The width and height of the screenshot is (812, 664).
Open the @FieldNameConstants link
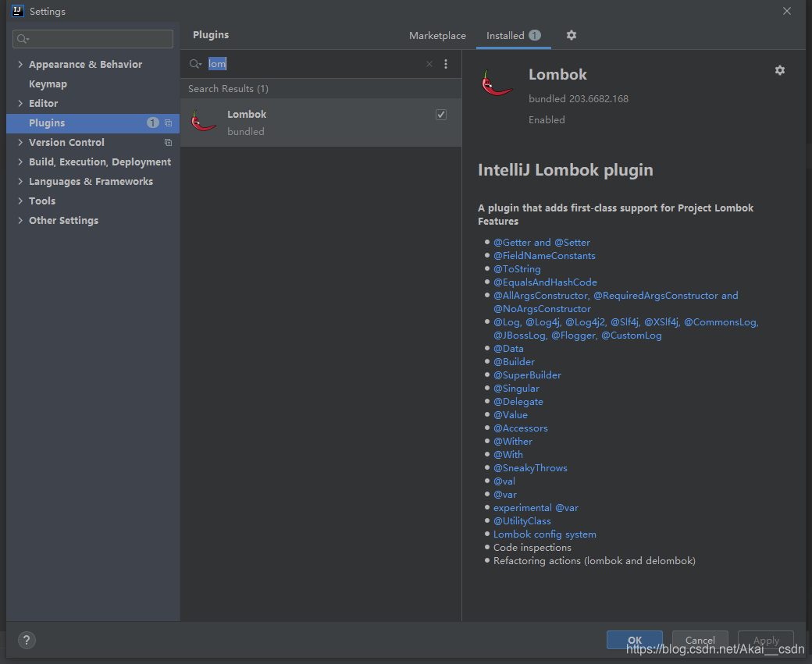pyautogui.click(x=544, y=256)
